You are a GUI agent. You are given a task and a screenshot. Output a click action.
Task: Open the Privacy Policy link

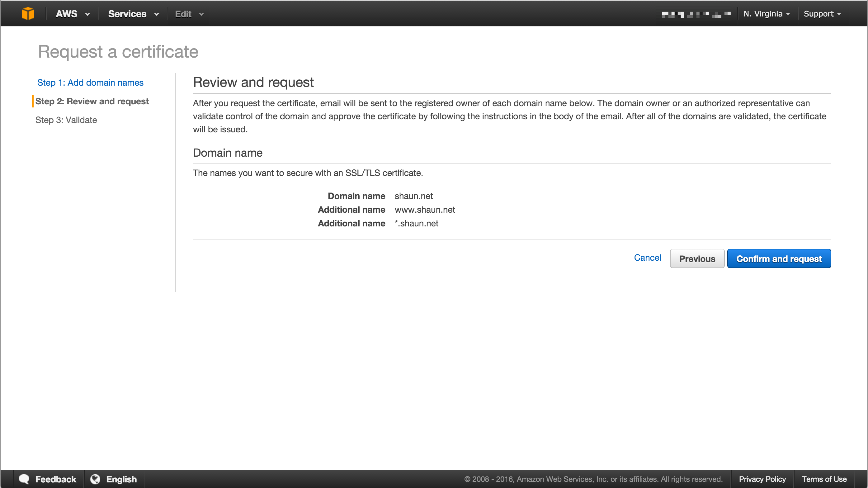point(762,479)
